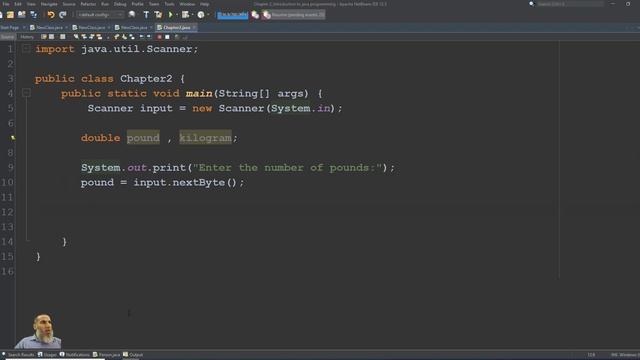Open the Edit menu

pos(18,4)
